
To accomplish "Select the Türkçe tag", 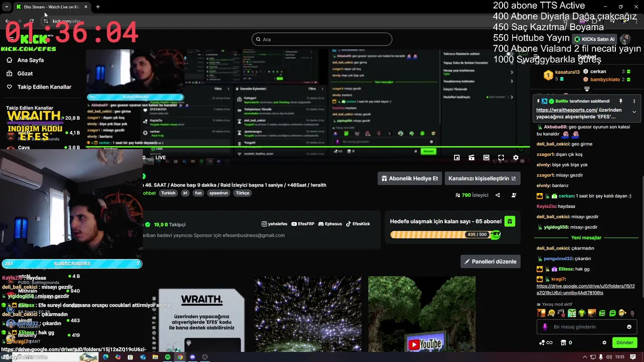I will tap(243, 193).
